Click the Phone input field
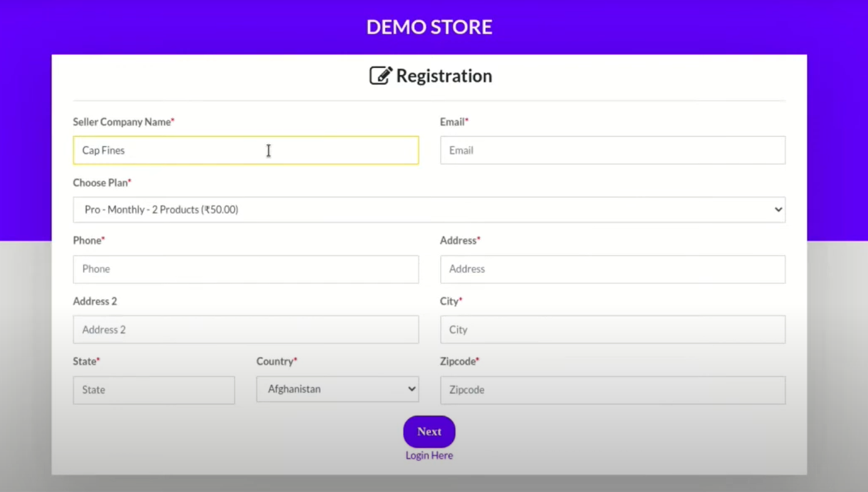Viewport: 868px width, 492px height. click(246, 269)
